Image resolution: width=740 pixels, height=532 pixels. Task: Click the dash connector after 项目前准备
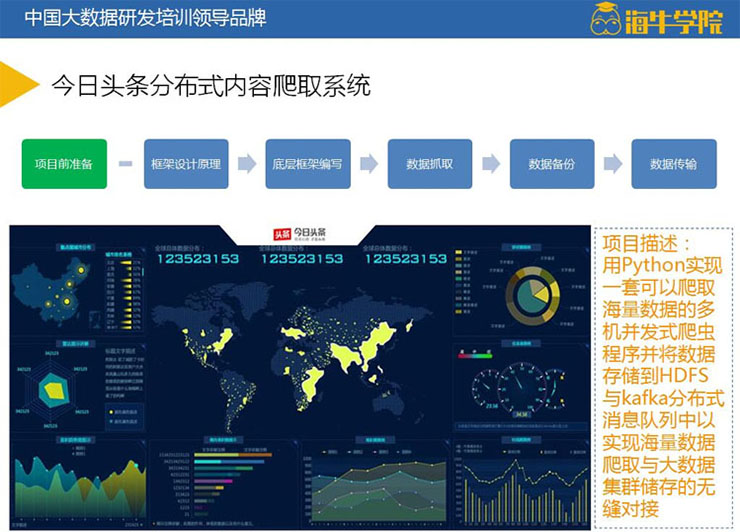tap(125, 164)
